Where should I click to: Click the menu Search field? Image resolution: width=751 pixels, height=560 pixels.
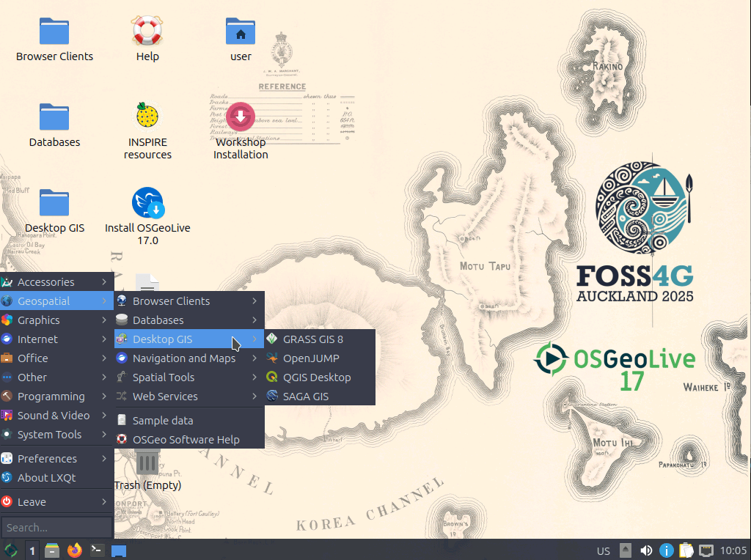56,528
